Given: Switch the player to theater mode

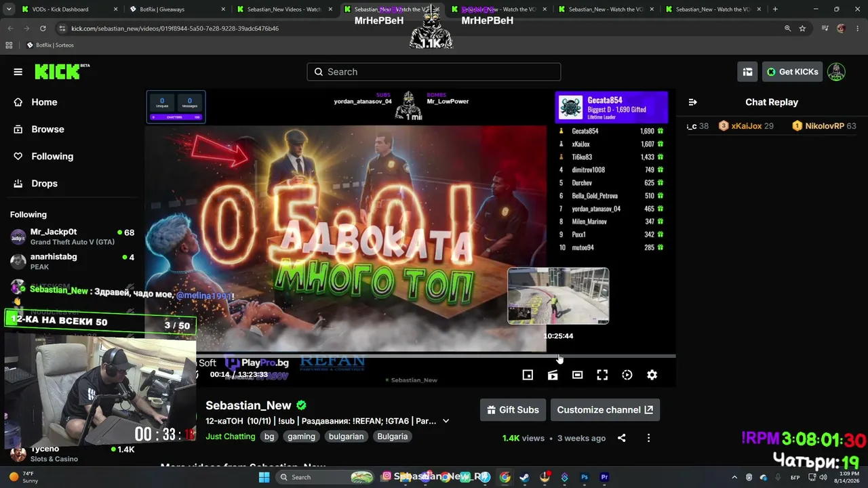Looking at the screenshot, I should [x=577, y=375].
